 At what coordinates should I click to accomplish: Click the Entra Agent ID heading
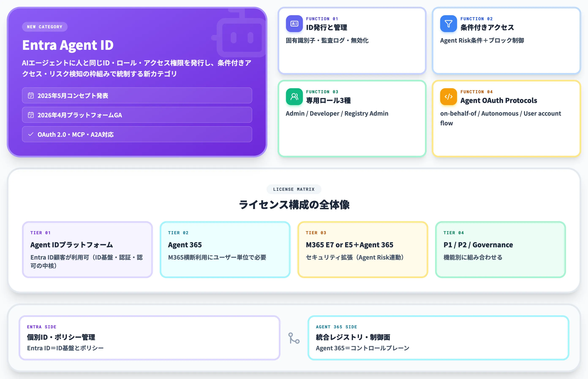68,45
